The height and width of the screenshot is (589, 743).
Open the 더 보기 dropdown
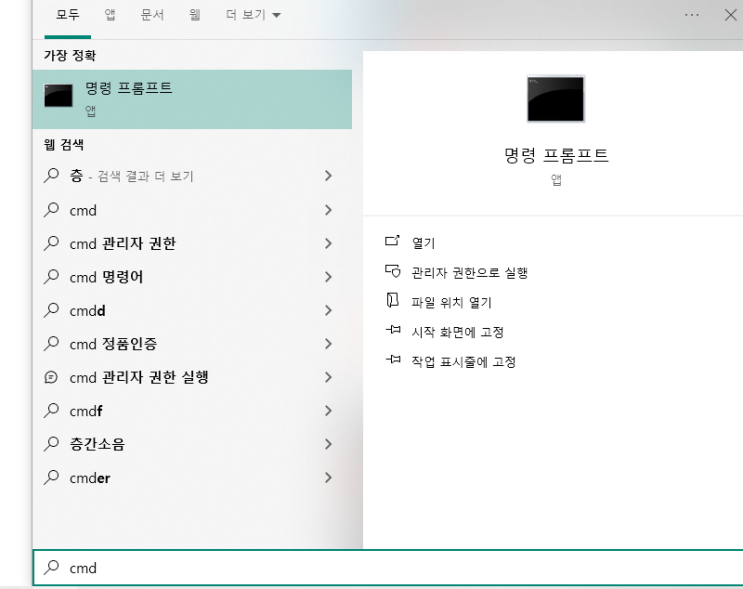tap(253, 15)
